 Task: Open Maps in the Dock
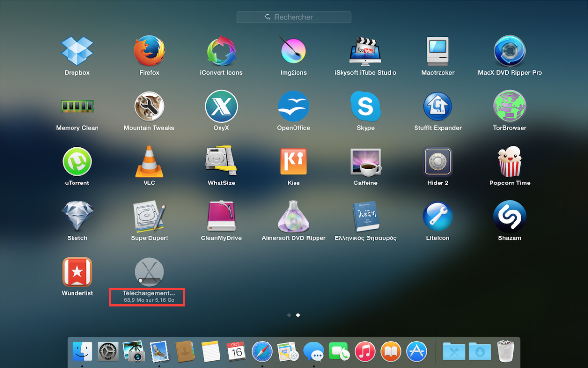(x=288, y=351)
